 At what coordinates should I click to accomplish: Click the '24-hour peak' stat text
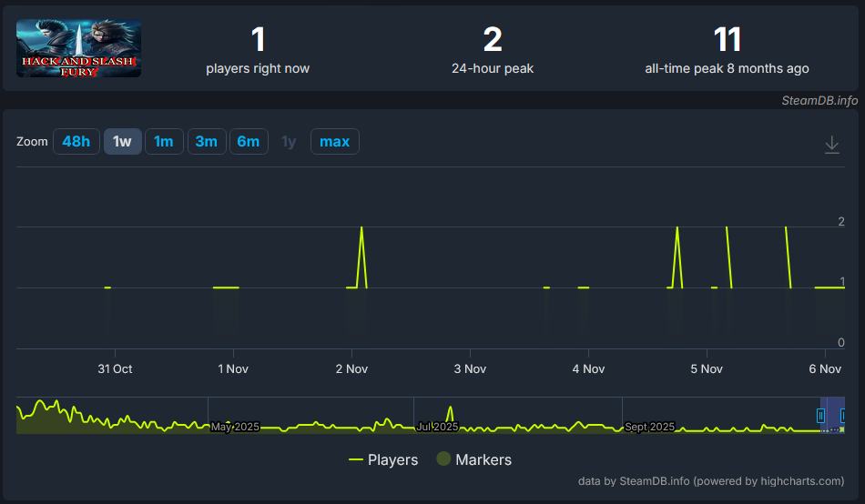click(493, 68)
